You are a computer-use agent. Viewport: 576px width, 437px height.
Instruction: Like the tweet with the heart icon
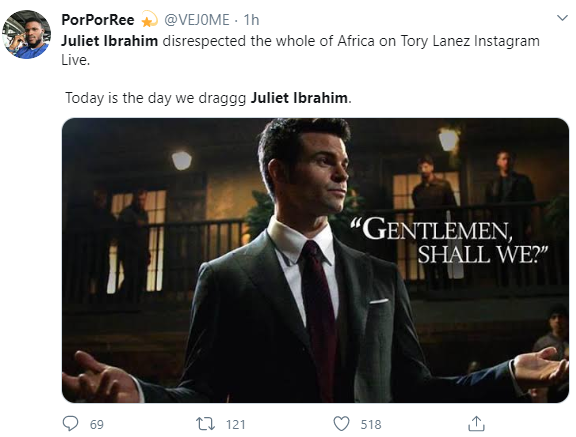341,424
